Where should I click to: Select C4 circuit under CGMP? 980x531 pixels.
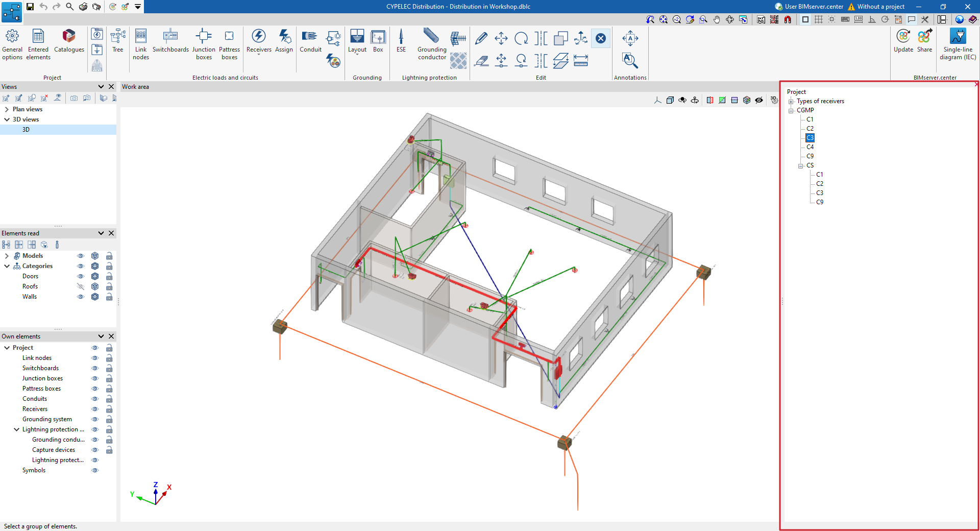click(x=810, y=147)
